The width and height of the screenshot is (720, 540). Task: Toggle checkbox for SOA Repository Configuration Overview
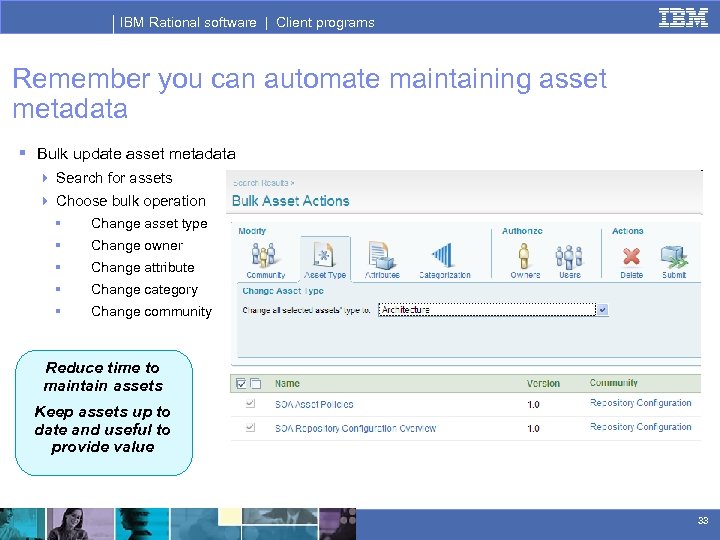click(250, 428)
